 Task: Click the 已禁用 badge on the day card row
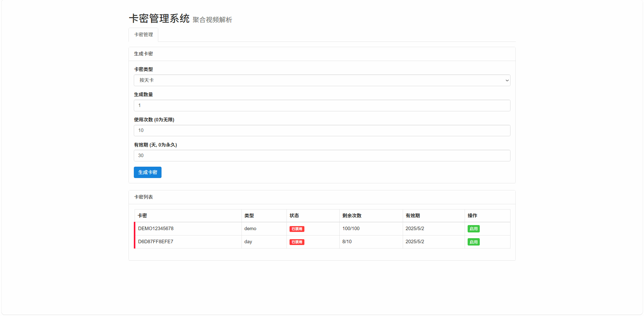(297, 242)
